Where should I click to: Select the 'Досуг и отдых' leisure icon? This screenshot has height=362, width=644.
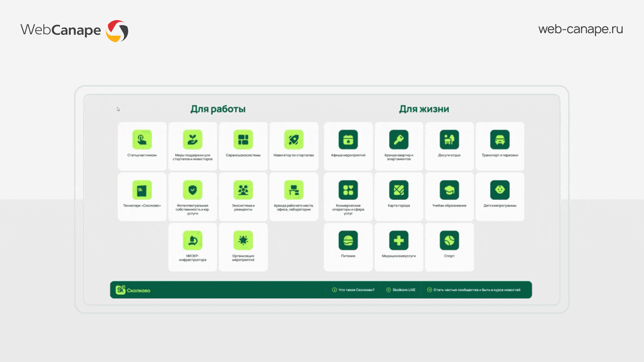(x=449, y=139)
